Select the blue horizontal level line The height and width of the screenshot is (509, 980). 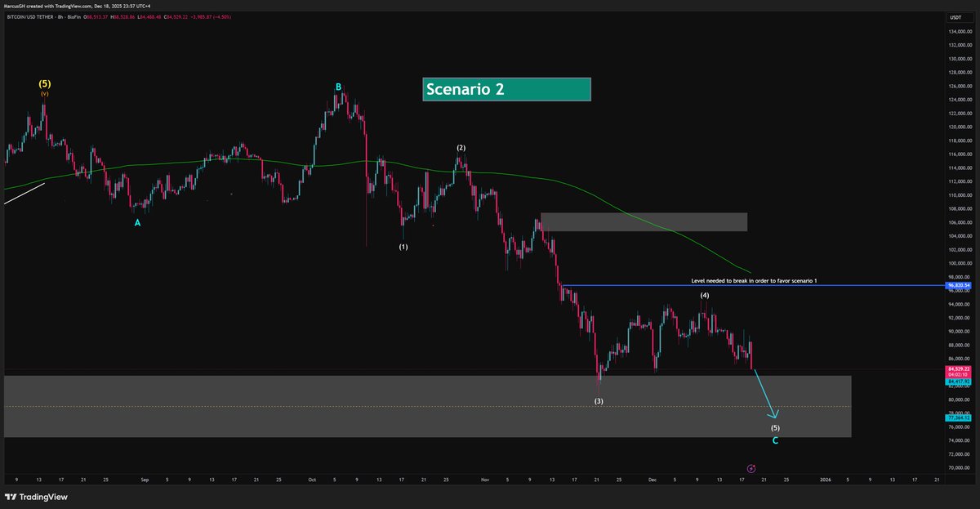(x=751, y=286)
